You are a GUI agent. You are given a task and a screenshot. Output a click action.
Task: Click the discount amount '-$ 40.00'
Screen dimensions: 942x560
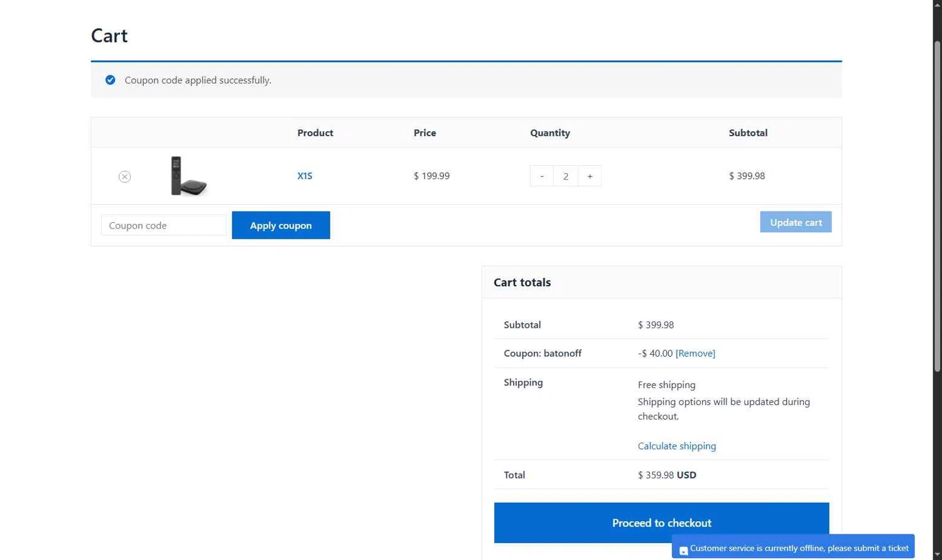point(655,353)
